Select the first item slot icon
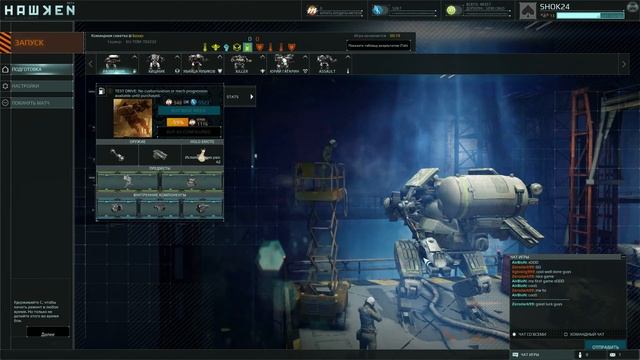This screenshot has height=360, width=640. [128, 181]
